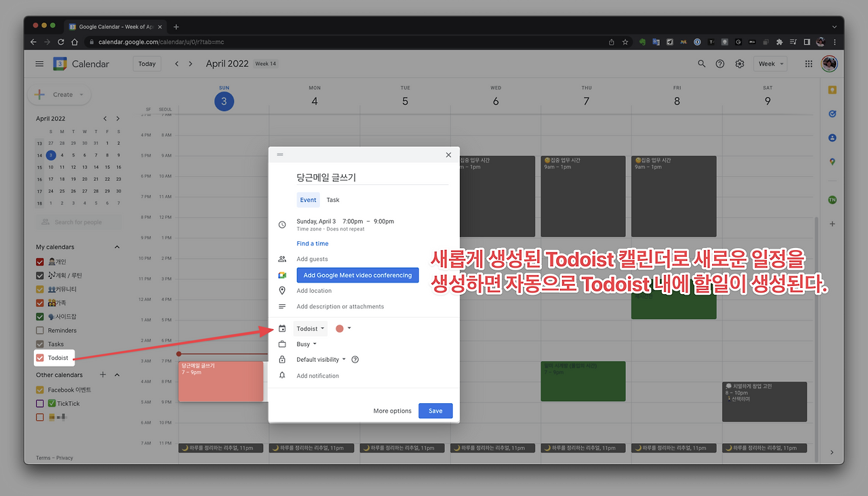
Task: Save the new event
Action: [x=435, y=411]
